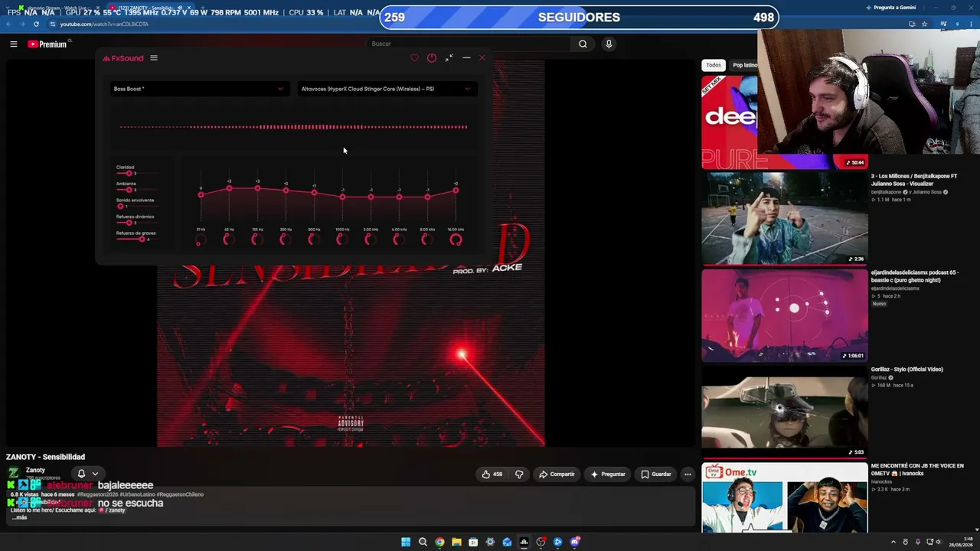Viewport: 980px width, 551px height.
Task: Open the Bass Boost preset dropdown
Action: [x=199, y=89]
